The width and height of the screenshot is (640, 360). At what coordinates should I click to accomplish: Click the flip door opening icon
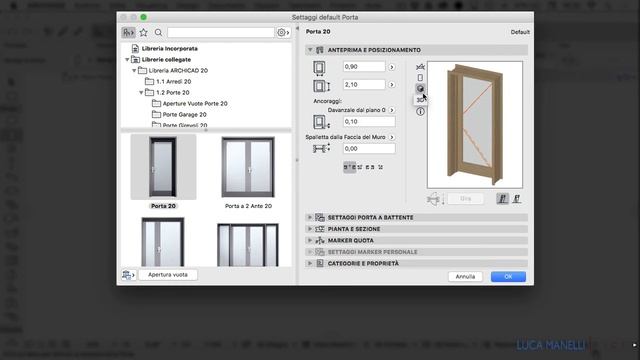pyautogui.click(x=436, y=199)
